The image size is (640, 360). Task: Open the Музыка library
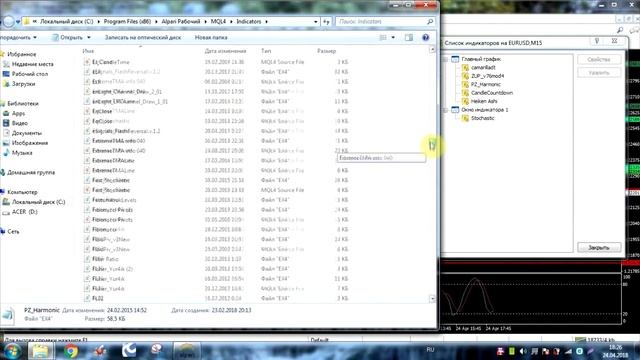[x=22, y=153]
